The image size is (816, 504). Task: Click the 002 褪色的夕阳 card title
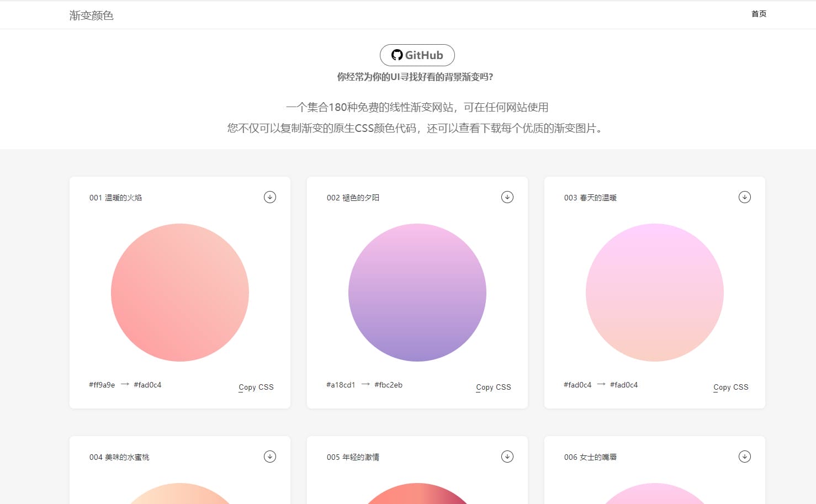(x=353, y=198)
